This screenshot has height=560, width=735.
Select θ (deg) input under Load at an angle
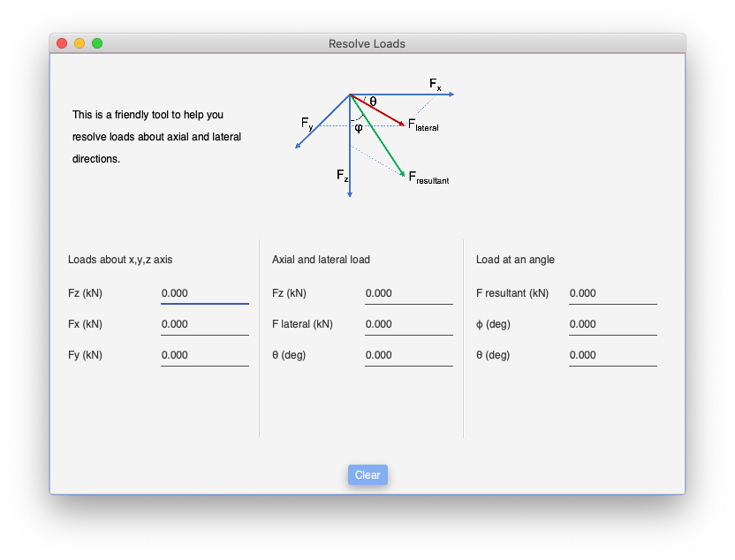(613, 356)
